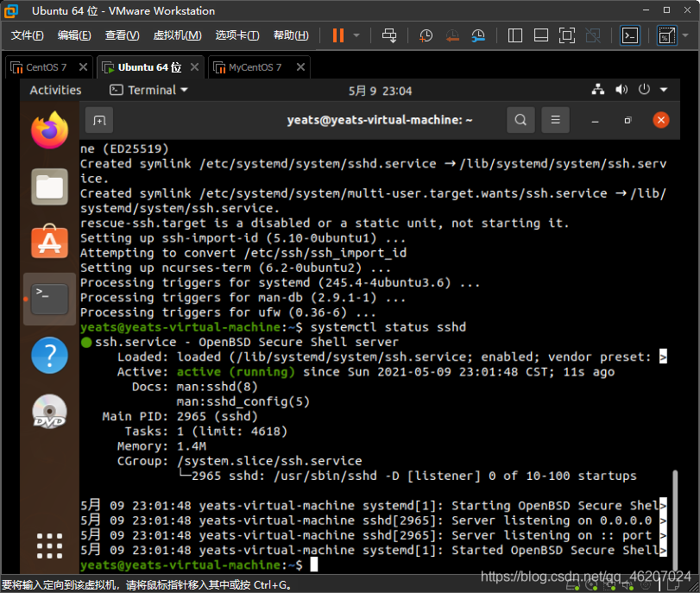The height and width of the screenshot is (593, 700).
Task: Enter full screen mode
Action: (x=567, y=35)
